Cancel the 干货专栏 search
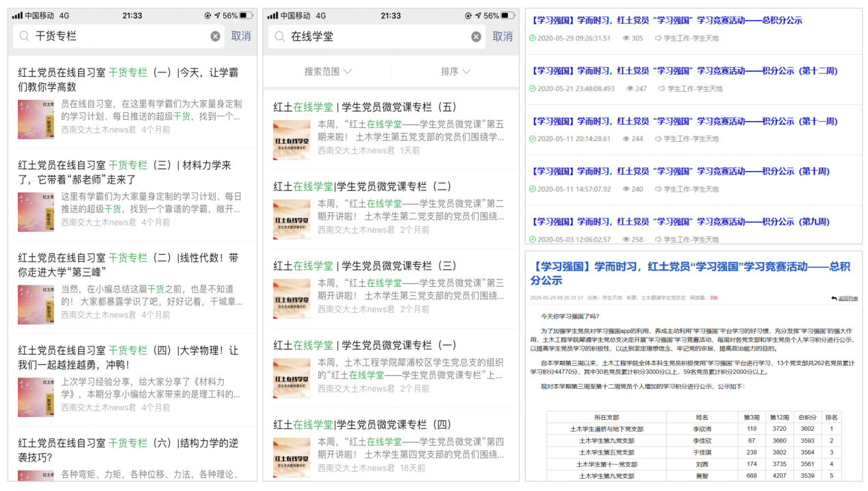This screenshot has height=491, width=868. pos(241,36)
